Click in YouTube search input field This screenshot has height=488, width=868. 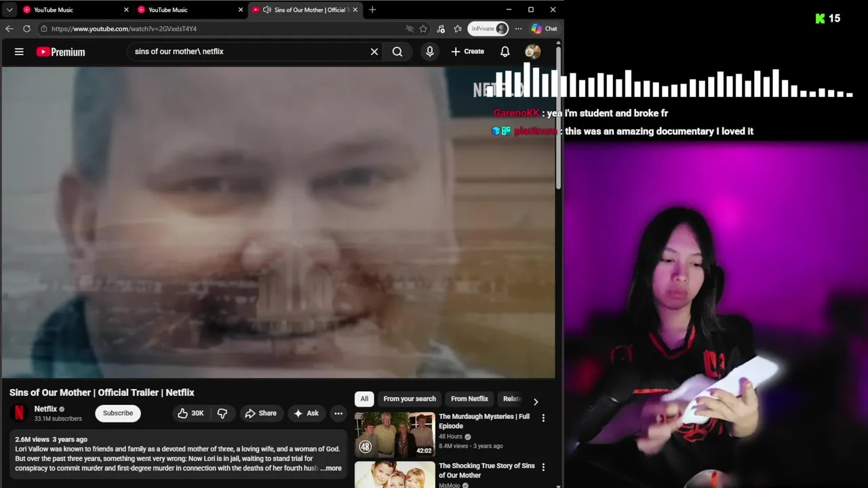[248, 52]
